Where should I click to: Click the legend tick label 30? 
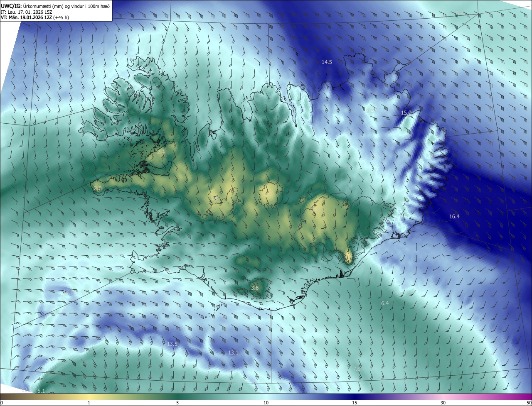coord(443,403)
